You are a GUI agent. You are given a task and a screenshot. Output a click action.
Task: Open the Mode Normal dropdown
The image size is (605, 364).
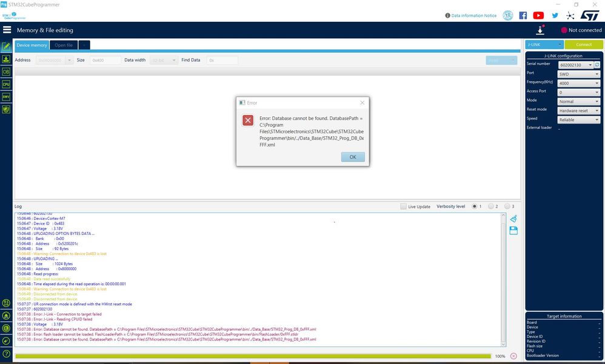tap(579, 101)
